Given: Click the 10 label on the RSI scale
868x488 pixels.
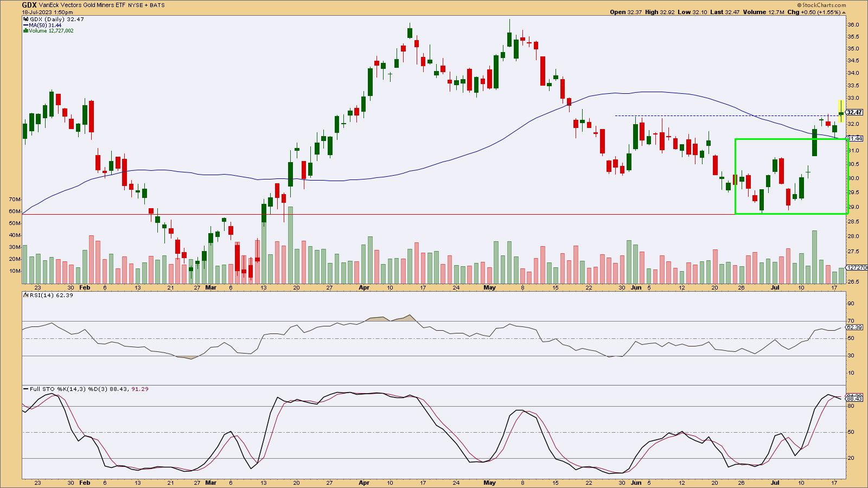Looking at the screenshot, I should pyautogui.click(x=851, y=373).
